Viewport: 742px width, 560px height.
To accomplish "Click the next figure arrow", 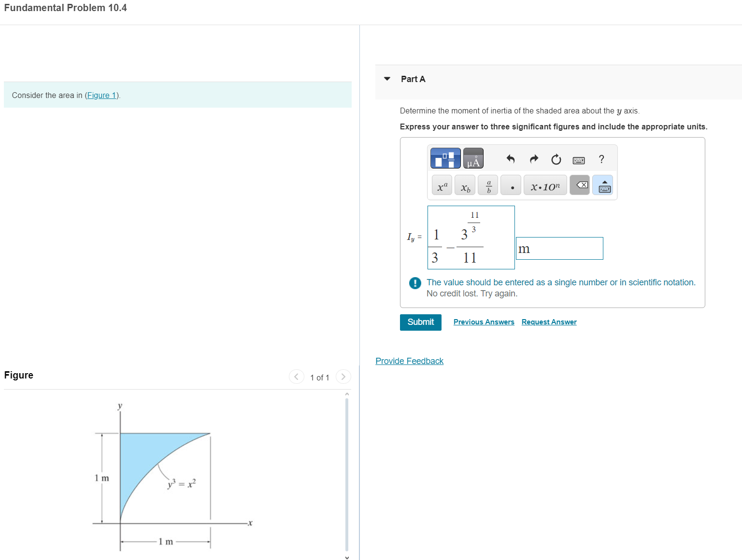I will (x=343, y=377).
